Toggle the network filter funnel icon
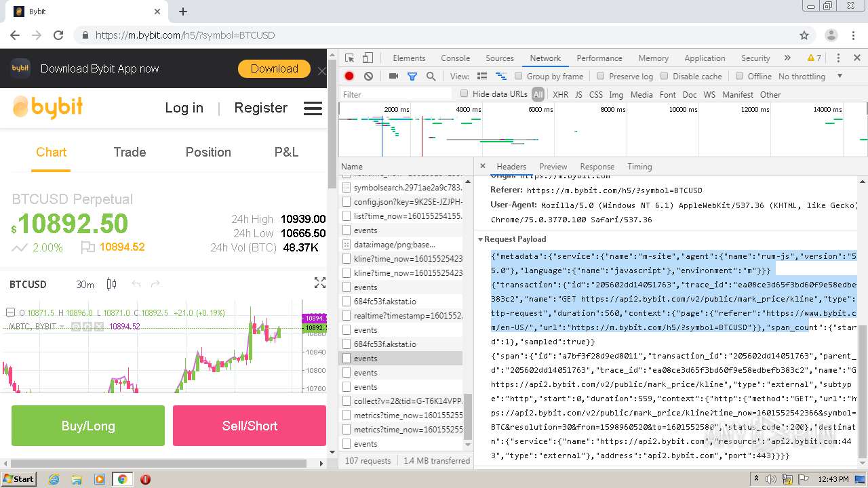Image resolution: width=868 pixels, height=488 pixels. click(412, 77)
